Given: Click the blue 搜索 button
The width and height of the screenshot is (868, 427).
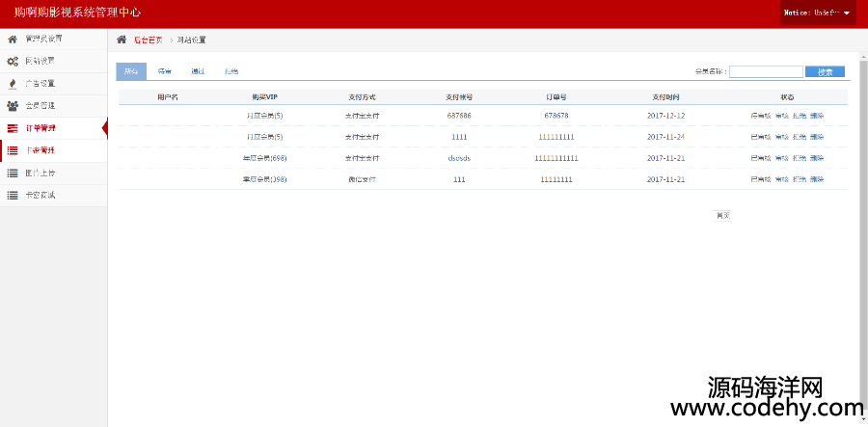Looking at the screenshot, I should [x=825, y=72].
